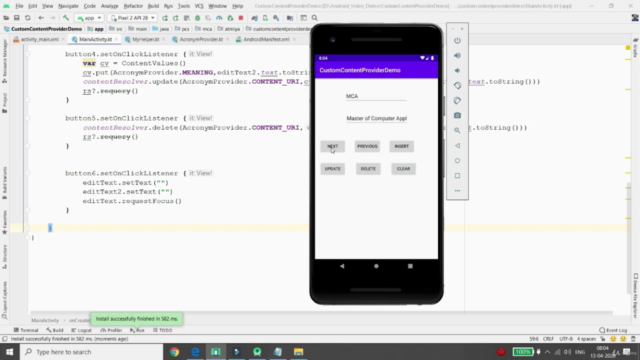Tap the PREVIOUS button in the app

click(367, 146)
